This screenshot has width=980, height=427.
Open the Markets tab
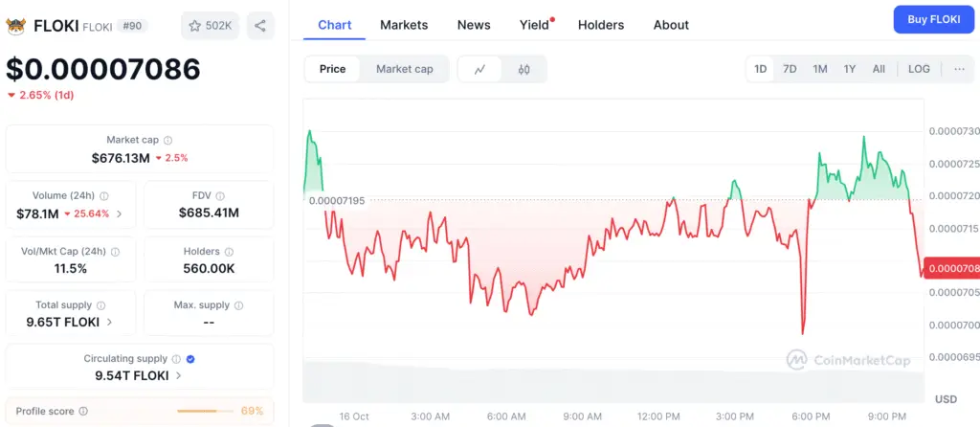[404, 25]
